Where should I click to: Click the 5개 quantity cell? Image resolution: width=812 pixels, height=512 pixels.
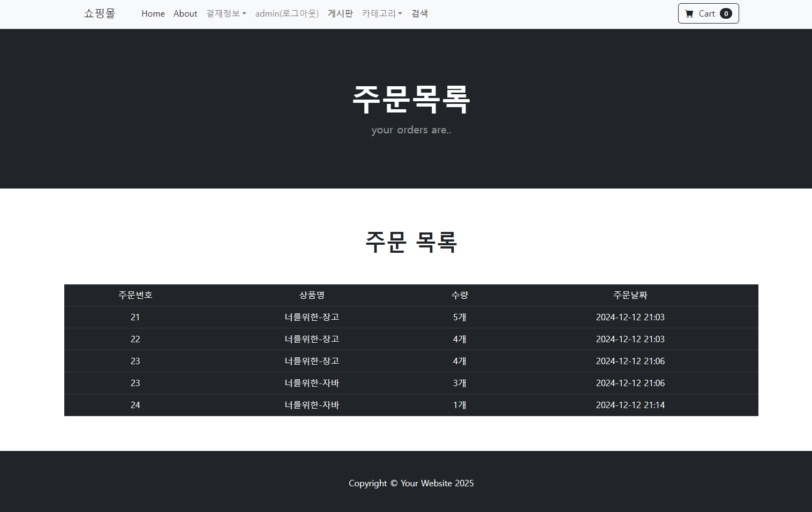pyautogui.click(x=460, y=317)
